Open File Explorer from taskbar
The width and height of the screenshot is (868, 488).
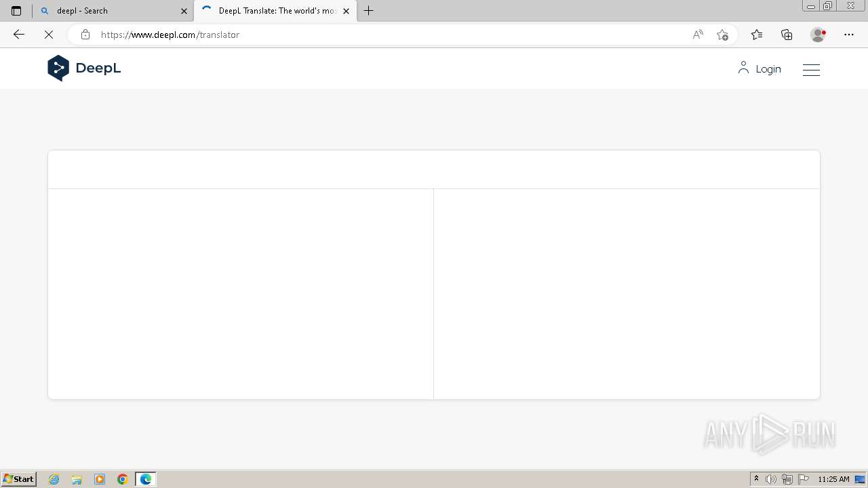coord(77,479)
